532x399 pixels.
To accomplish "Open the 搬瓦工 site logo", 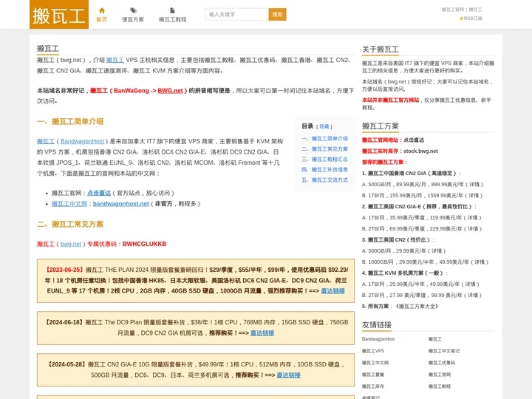I will point(59,15).
